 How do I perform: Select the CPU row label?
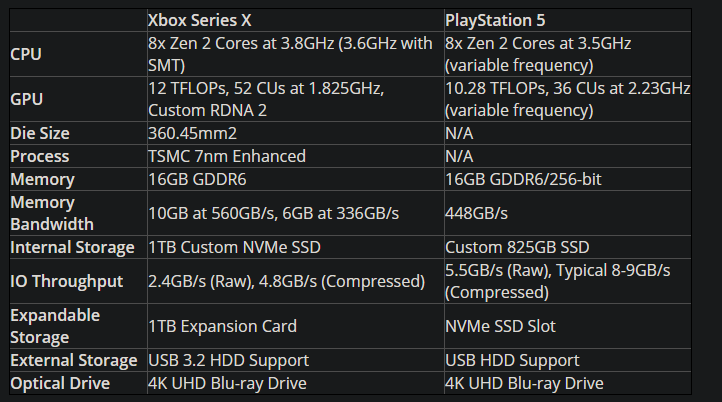(26, 54)
